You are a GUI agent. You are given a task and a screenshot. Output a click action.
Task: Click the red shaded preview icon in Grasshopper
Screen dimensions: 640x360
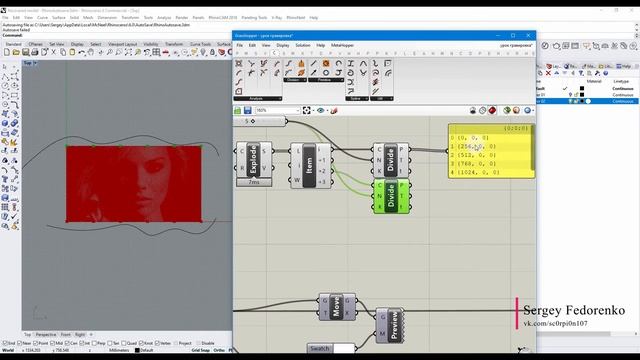492,111
